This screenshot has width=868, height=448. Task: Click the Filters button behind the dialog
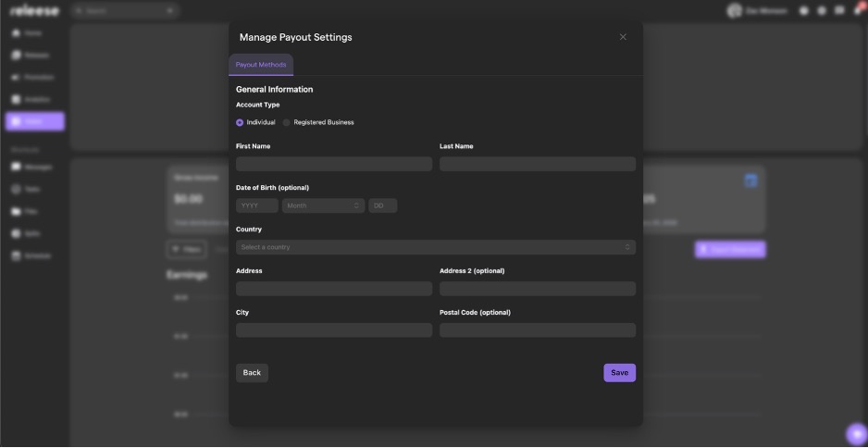[x=187, y=249]
